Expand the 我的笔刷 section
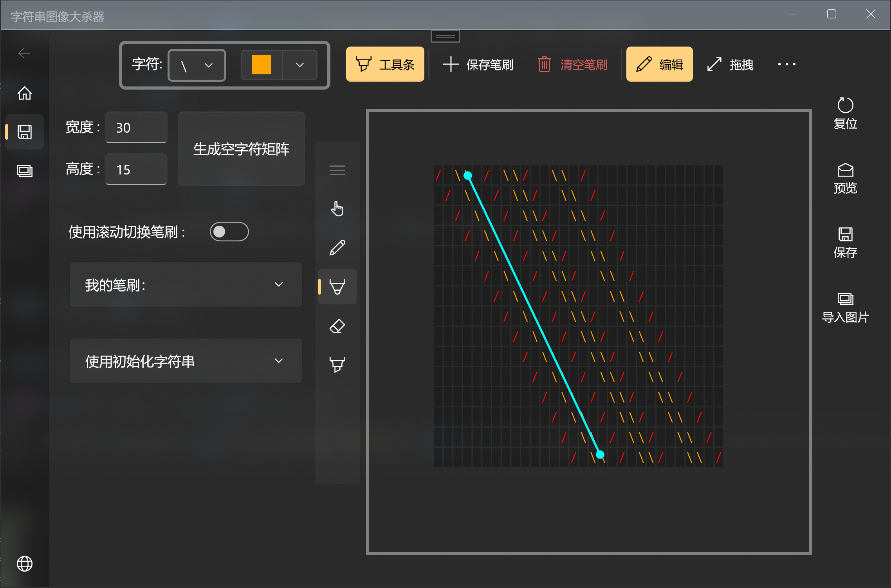 [186, 284]
